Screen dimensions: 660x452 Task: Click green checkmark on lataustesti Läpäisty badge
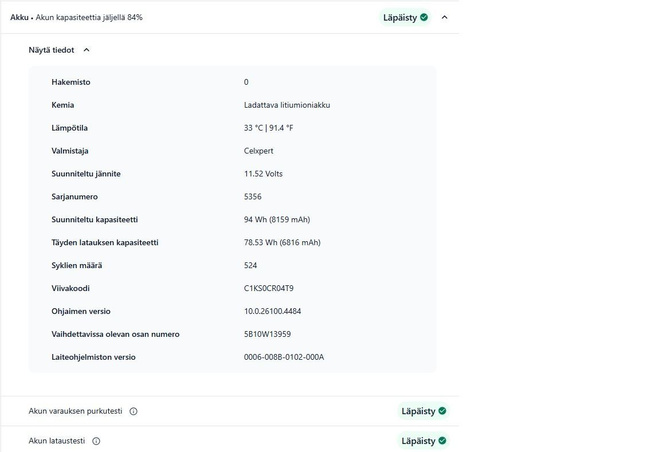click(442, 441)
